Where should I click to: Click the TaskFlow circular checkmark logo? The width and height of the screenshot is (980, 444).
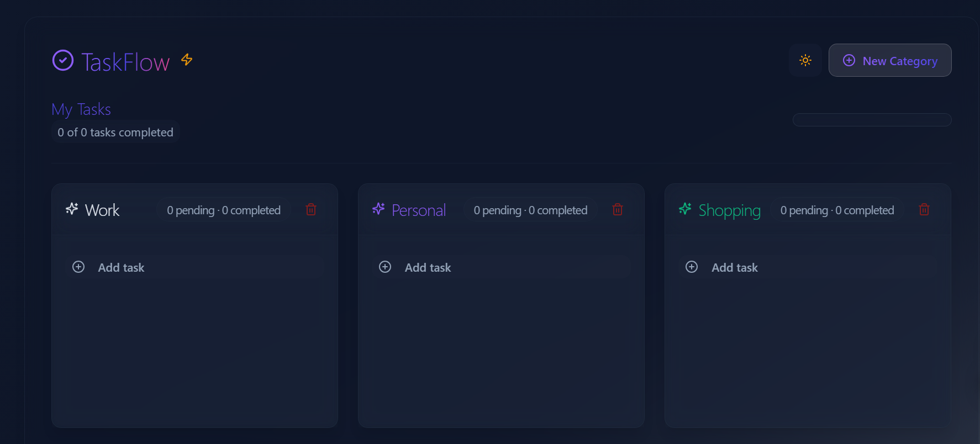click(62, 60)
